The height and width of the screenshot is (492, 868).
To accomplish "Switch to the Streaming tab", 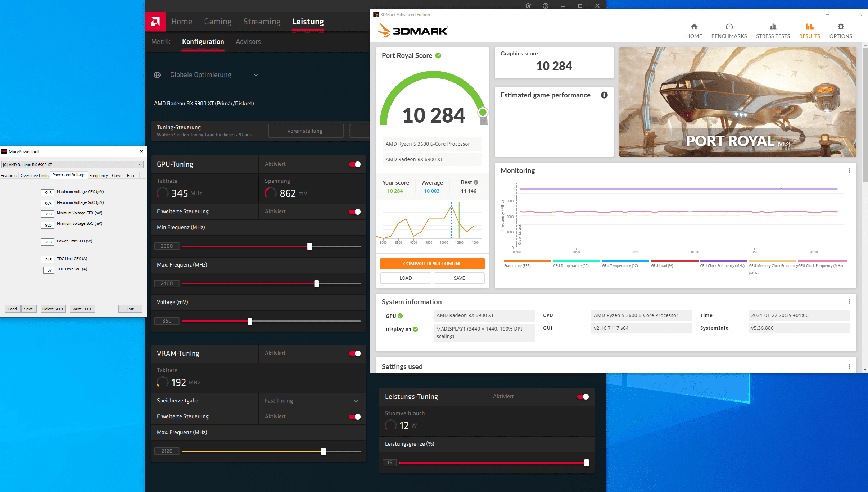I will (x=262, y=22).
